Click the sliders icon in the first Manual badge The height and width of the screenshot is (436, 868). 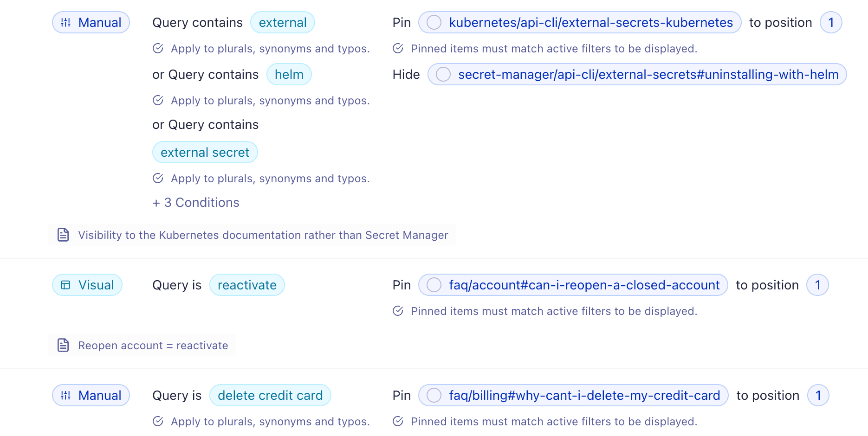(x=66, y=23)
